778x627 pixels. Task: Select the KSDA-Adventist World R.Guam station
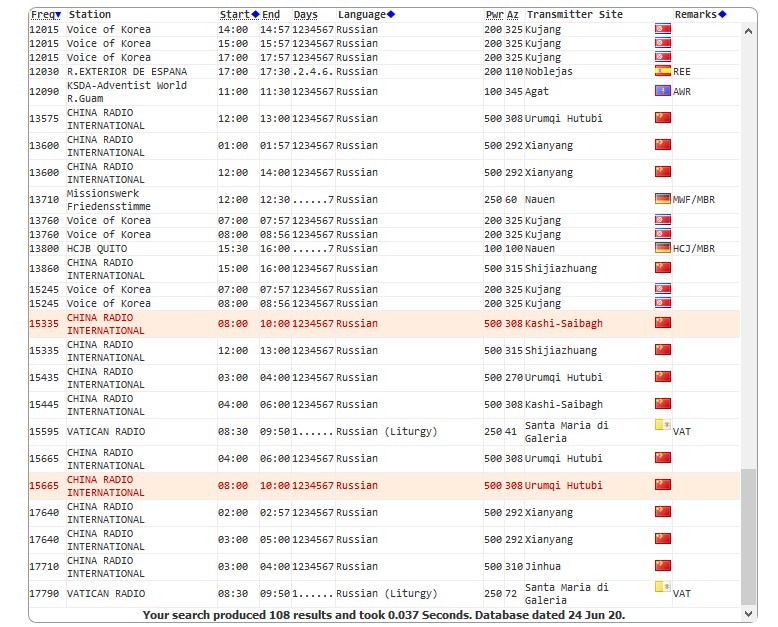coord(127,92)
